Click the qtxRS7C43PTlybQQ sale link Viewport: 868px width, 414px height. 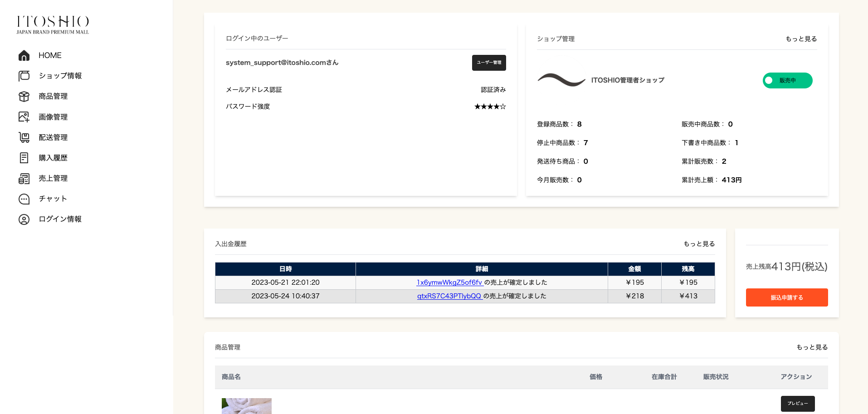point(449,296)
